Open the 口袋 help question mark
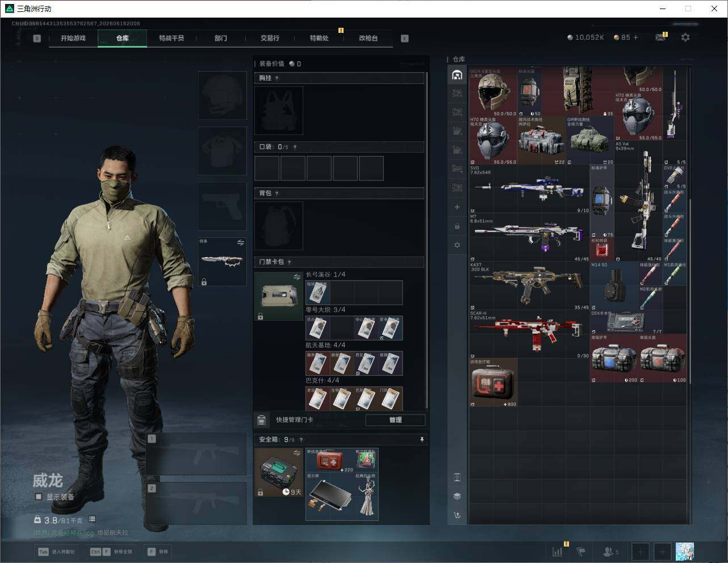This screenshot has width=728, height=563. [x=294, y=148]
